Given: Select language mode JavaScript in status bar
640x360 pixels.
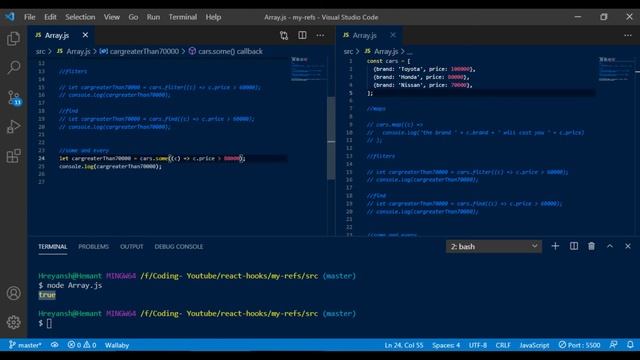Looking at the screenshot, I should click(534, 345).
